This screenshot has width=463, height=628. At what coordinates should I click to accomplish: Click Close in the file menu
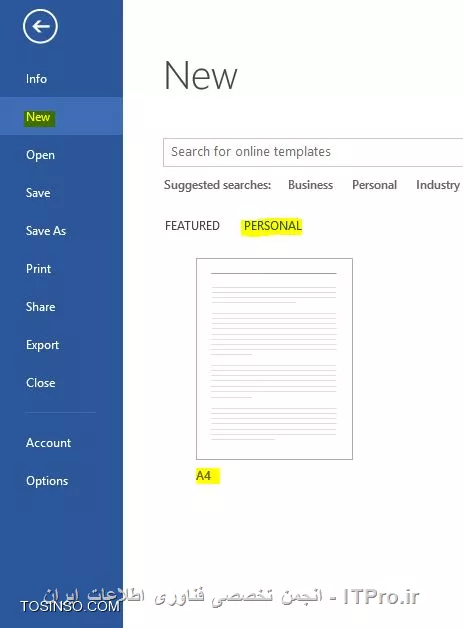(x=40, y=382)
